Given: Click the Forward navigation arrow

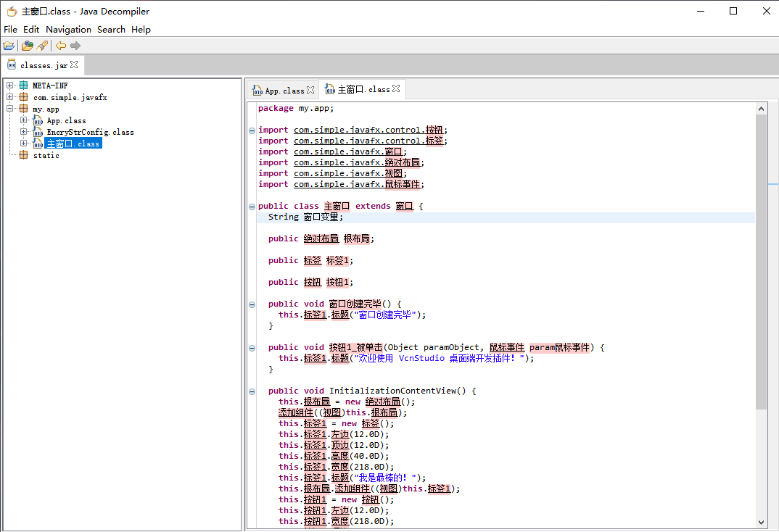Looking at the screenshot, I should tap(75, 46).
